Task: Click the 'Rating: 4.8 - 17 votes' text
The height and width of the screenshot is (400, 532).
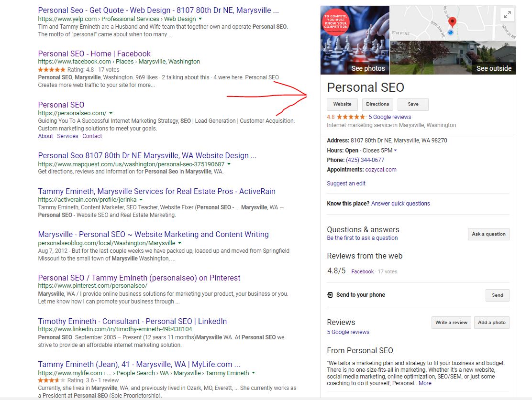Action: coord(93,69)
